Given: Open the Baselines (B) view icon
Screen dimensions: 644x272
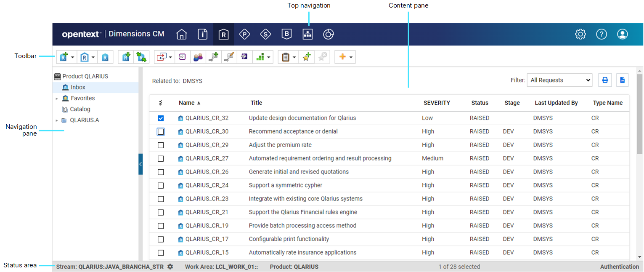Looking at the screenshot, I should point(286,35).
